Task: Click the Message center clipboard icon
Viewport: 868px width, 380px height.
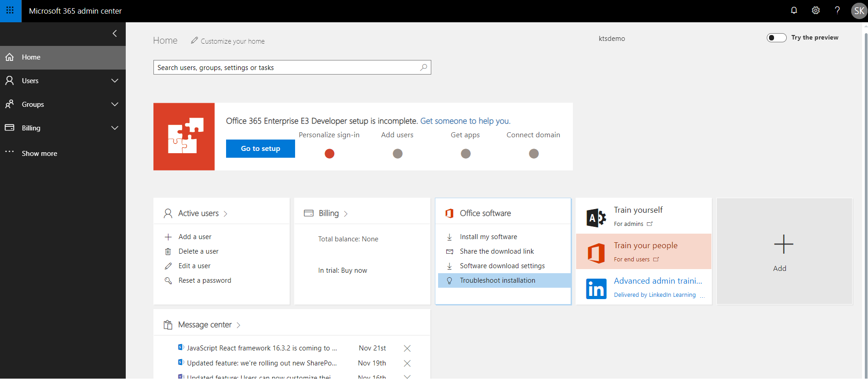Action: pyautogui.click(x=168, y=325)
